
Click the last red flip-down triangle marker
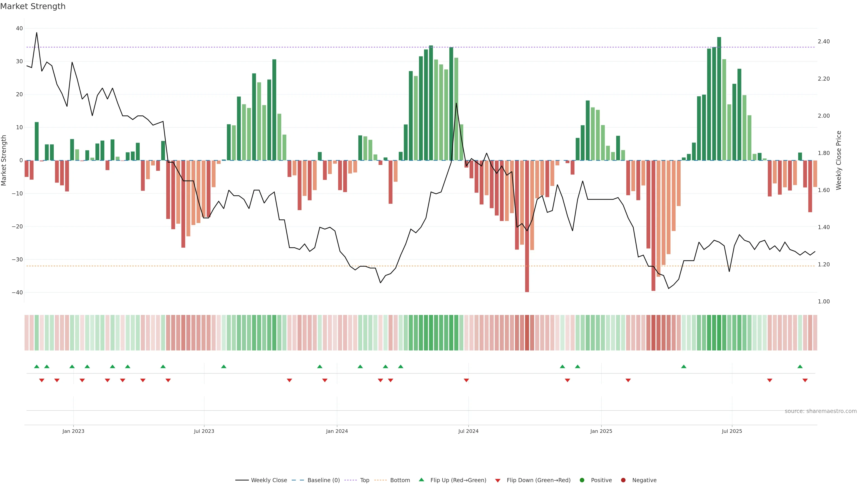(805, 380)
